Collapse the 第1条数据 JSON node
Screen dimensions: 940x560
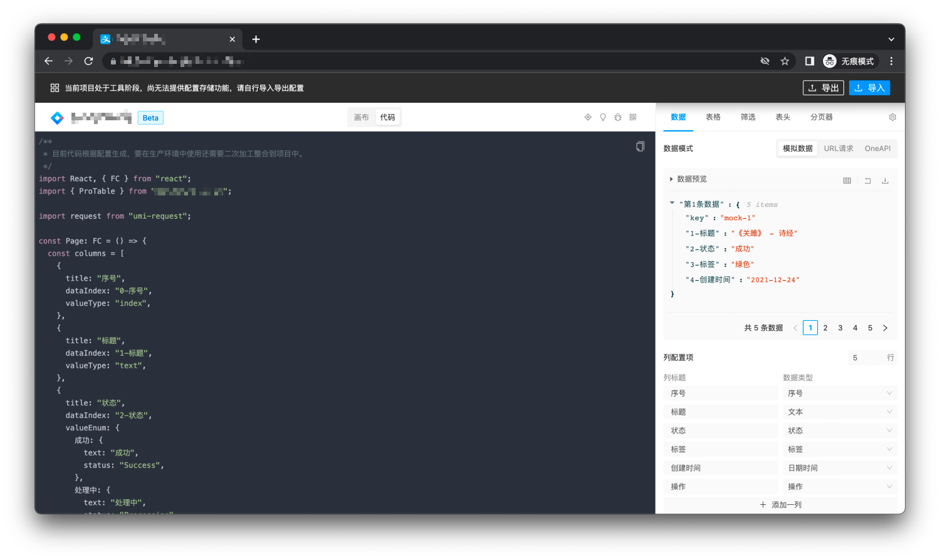(x=672, y=203)
